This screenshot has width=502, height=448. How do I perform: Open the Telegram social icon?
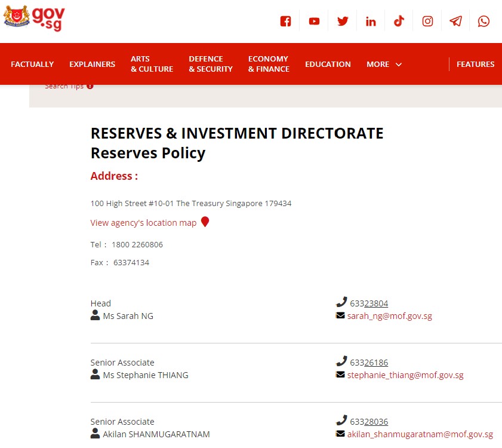pyautogui.click(x=455, y=21)
